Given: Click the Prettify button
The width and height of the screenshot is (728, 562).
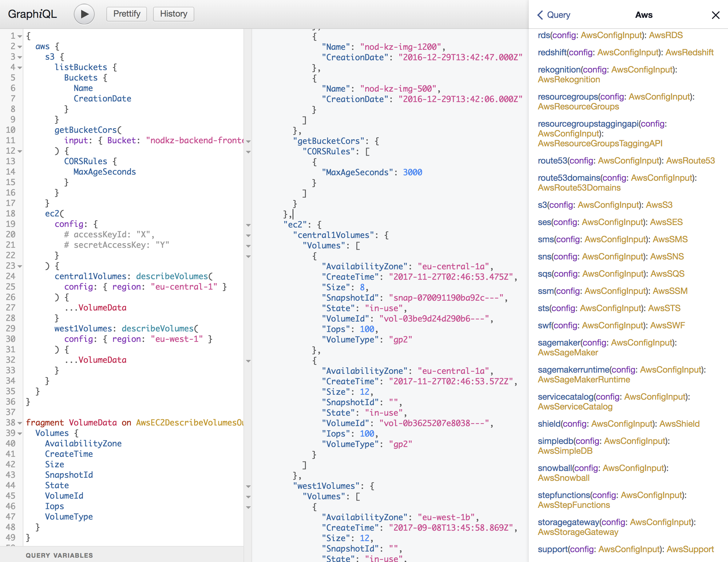Looking at the screenshot, I should pos(127,14).
